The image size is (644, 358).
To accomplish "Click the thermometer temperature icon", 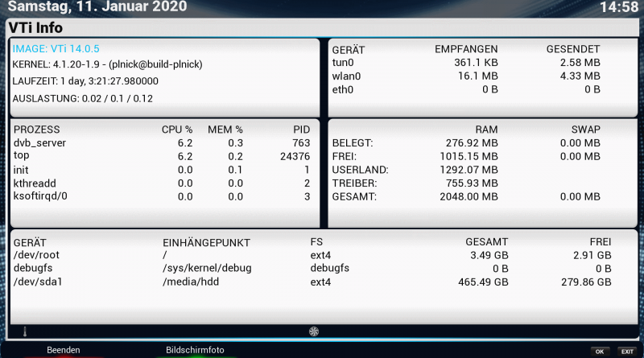I will pos(25,331).
